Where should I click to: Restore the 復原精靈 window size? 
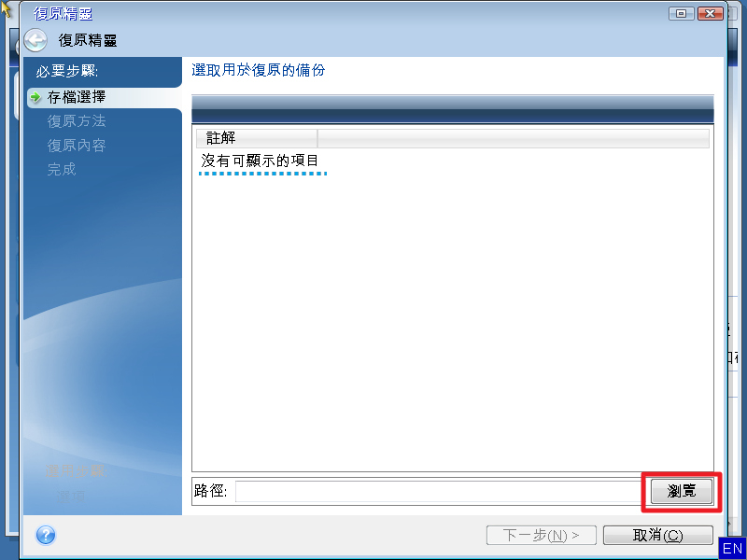(682, 13)
